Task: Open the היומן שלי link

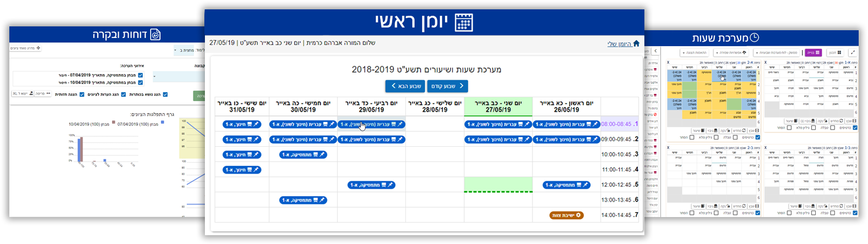Action: pos(619,44)
